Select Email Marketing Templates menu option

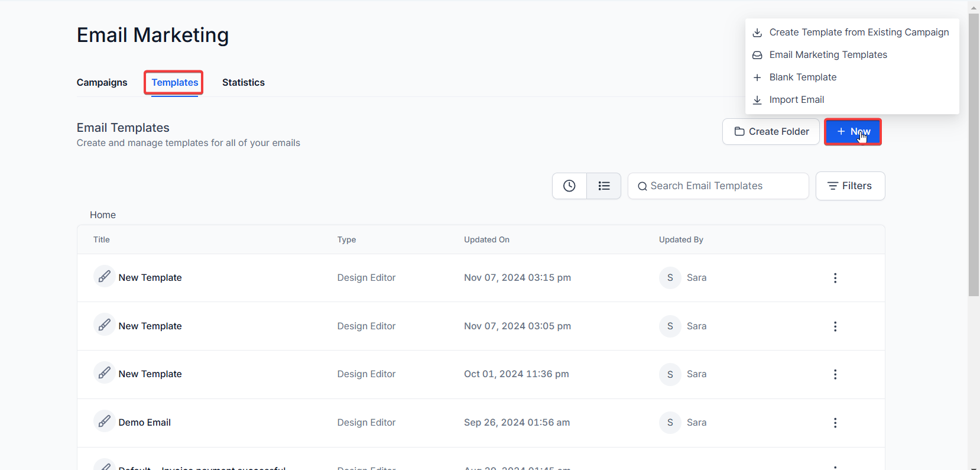(x=828, y=55)
